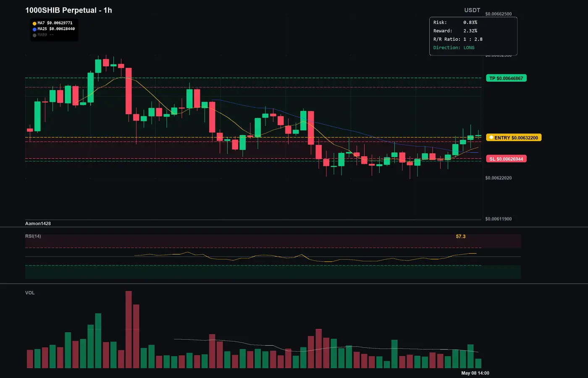The width and height of the screenshot is (588, 378).
Task: Click the $0.00622020 price axis label
Action: tap(499, 178)
